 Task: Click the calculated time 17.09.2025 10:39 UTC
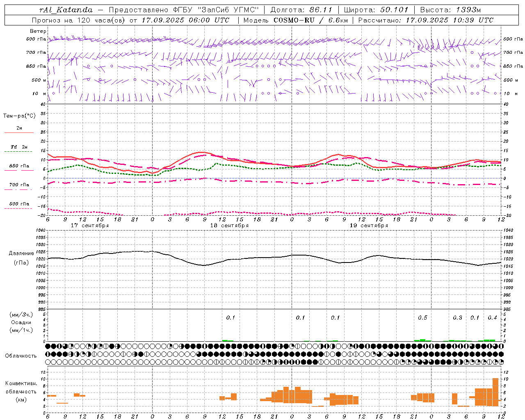(x=450, y=20)
